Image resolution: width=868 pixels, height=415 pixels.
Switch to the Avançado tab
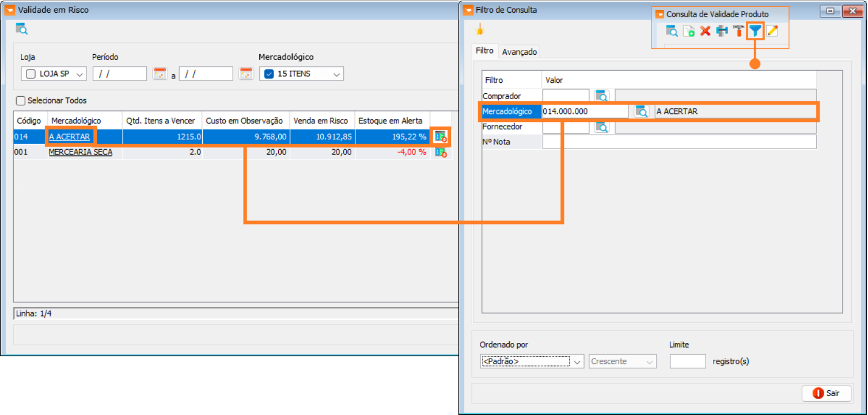(519, 52)
